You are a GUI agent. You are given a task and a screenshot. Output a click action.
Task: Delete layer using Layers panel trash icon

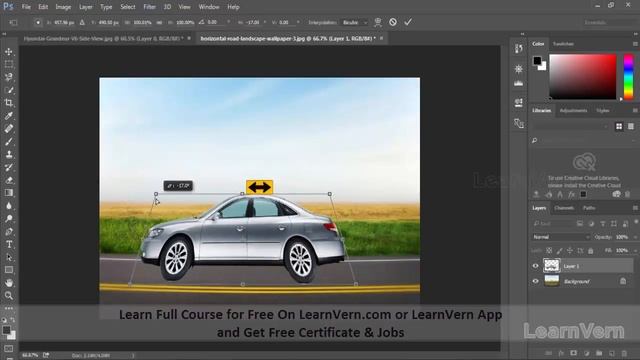point(624,353)
